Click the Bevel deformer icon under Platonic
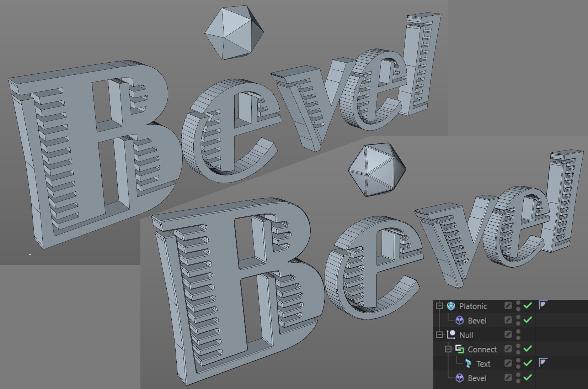 460,320
